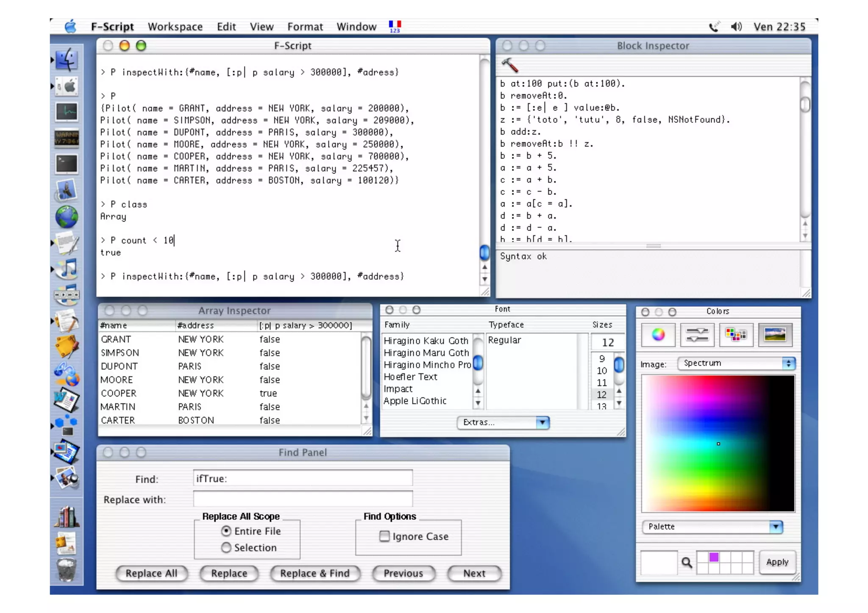The image size is (868, 613).
Task: Enable the Ignore Case checkbox
Action: (384, 536)
